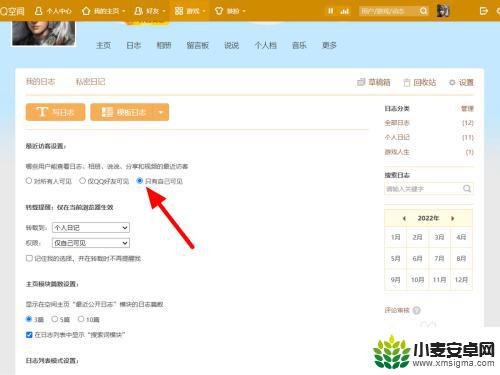Select 12月 in the calendar
500x375 pixels.
click(461, 280)
